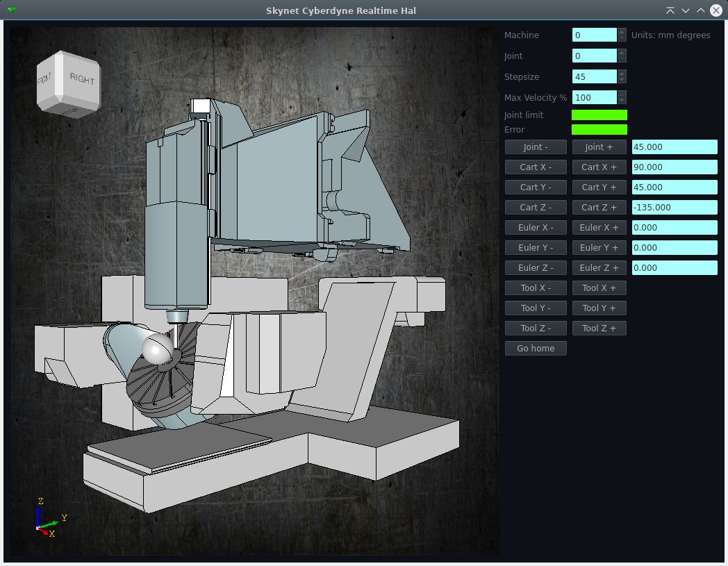Click the "Units: mm degrees" text
The image size is (728, 566).
pos(670,35)
